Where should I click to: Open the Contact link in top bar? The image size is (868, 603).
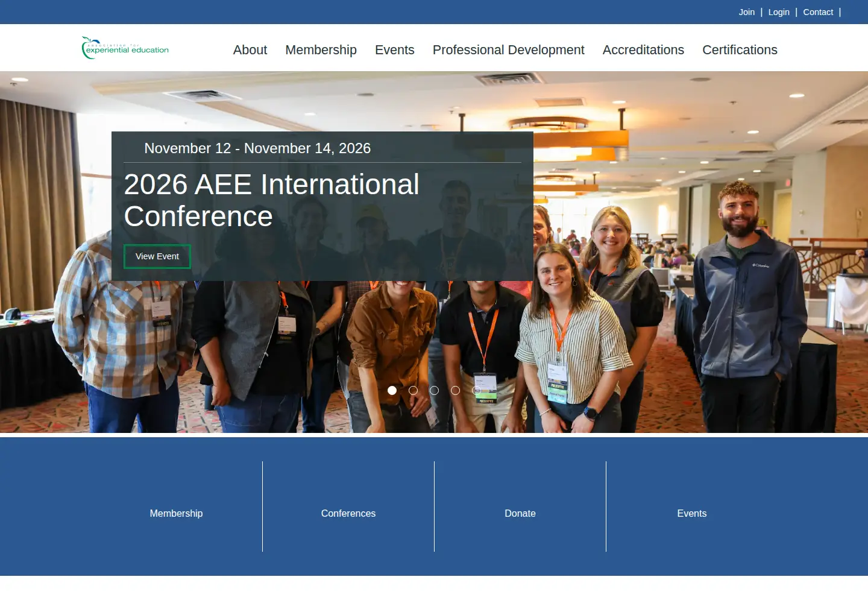tap(818, 12)
